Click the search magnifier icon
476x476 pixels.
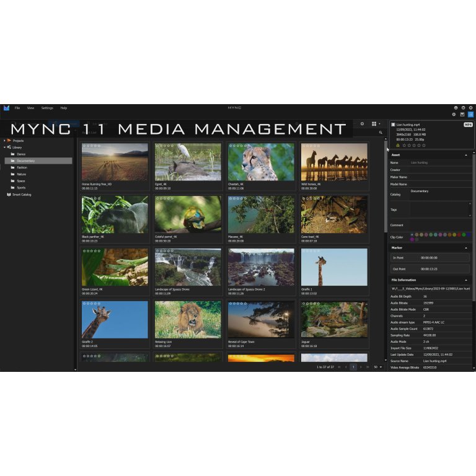(x=382, y=133)
